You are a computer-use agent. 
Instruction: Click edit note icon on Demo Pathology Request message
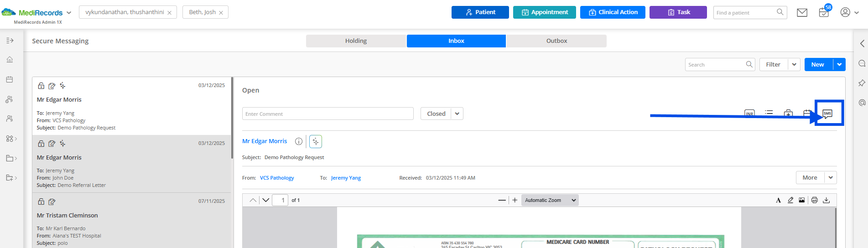[52, 86]
